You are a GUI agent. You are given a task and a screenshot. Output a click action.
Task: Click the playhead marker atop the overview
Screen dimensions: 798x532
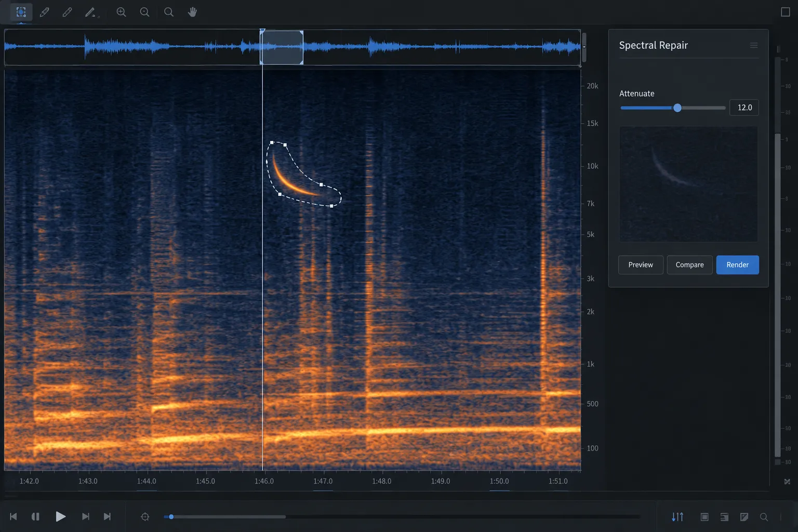point(262,31)
